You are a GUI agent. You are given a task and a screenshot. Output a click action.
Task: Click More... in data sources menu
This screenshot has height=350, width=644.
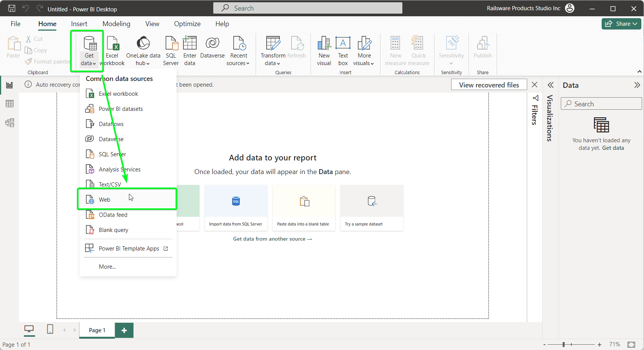pos(128,267)
